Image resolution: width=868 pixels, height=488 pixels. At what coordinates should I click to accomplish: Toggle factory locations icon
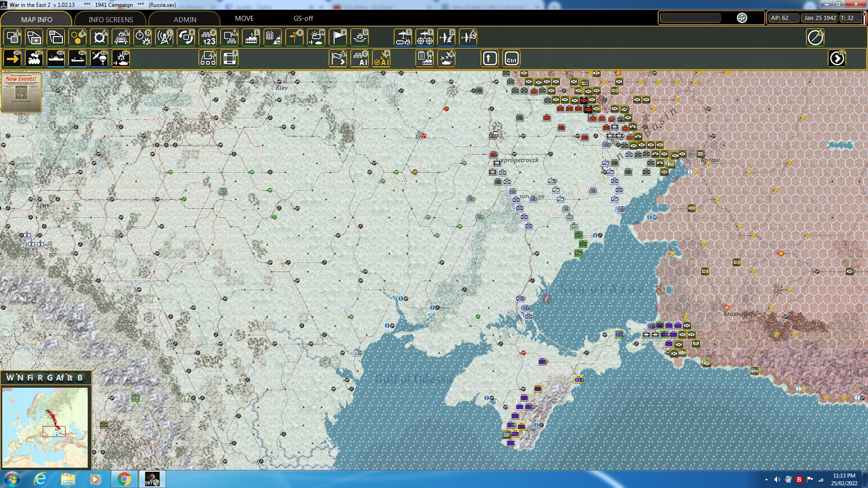pos(251,38)
